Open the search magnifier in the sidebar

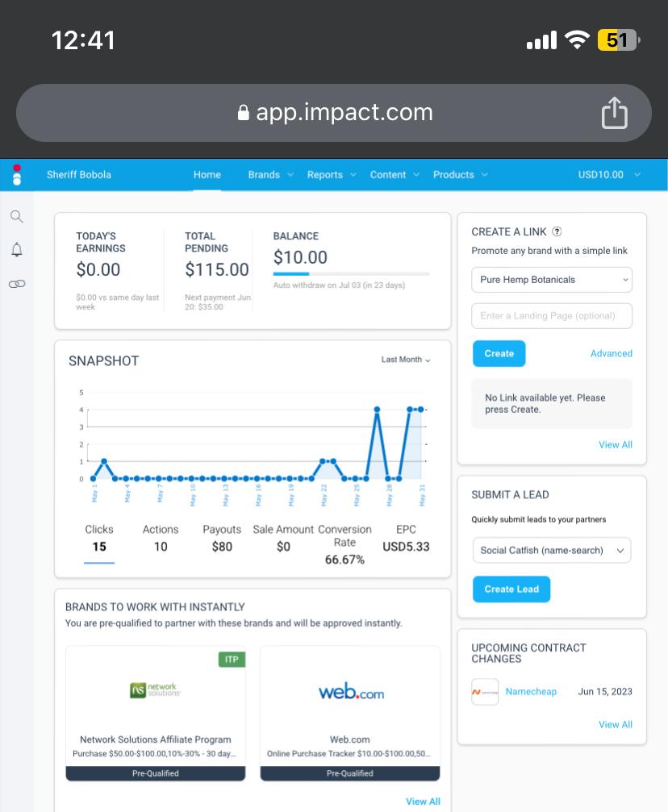point(17,216)
